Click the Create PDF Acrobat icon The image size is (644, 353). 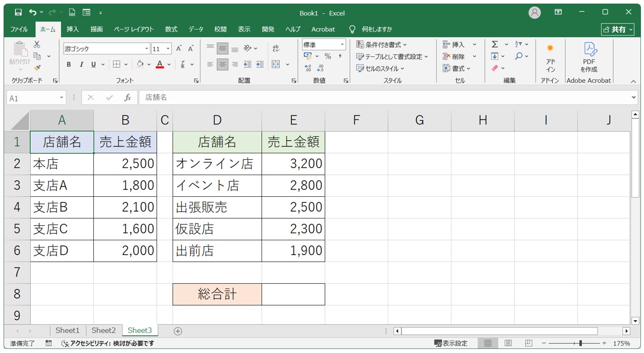pos(589,56)
